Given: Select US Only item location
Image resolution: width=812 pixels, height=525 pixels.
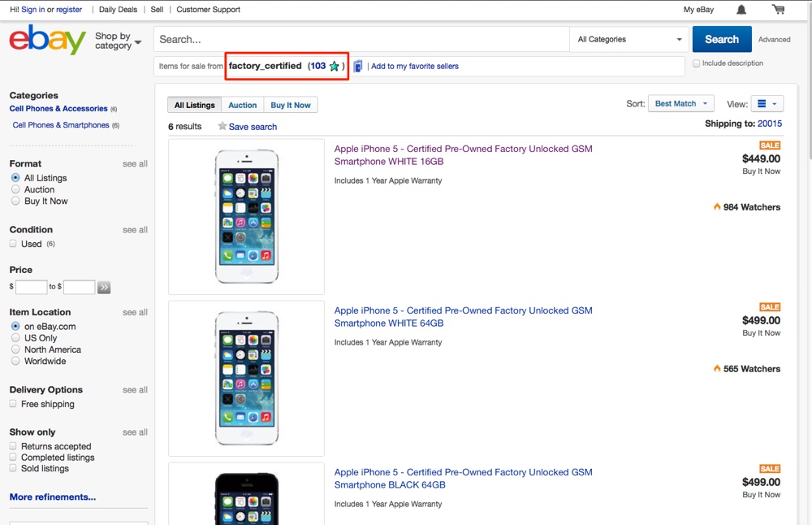Looking at the screenshot, I should pyautogui.click(x=15, y=338).
